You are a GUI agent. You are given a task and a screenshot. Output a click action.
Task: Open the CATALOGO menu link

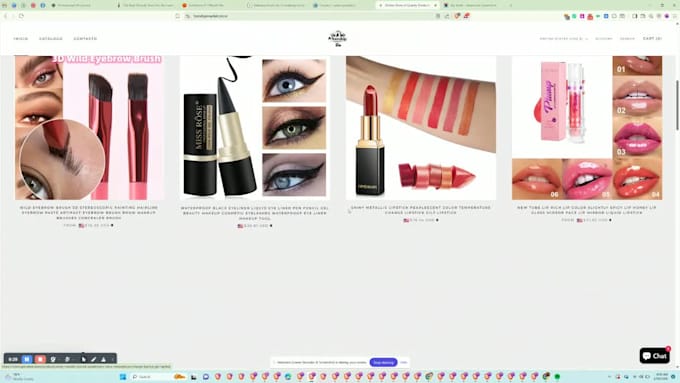pos(51,39)
